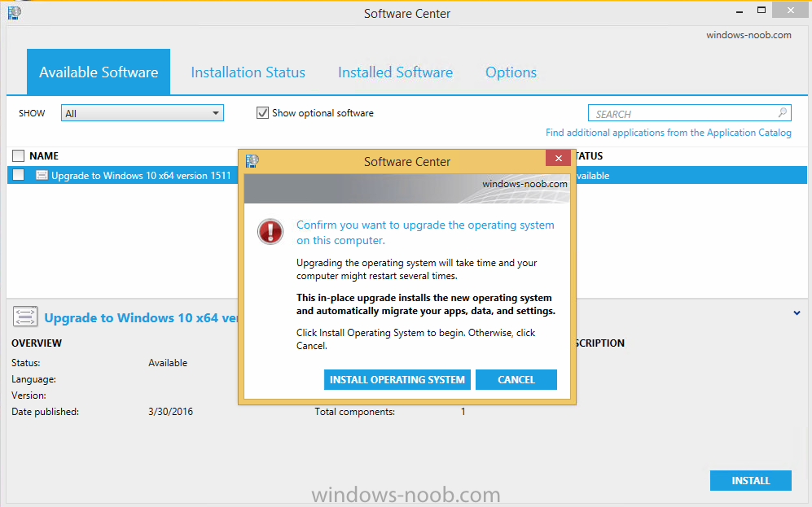Check the Upgrade to Windows 10 row checkbox

pyautogui.click(x=18, y=175)
